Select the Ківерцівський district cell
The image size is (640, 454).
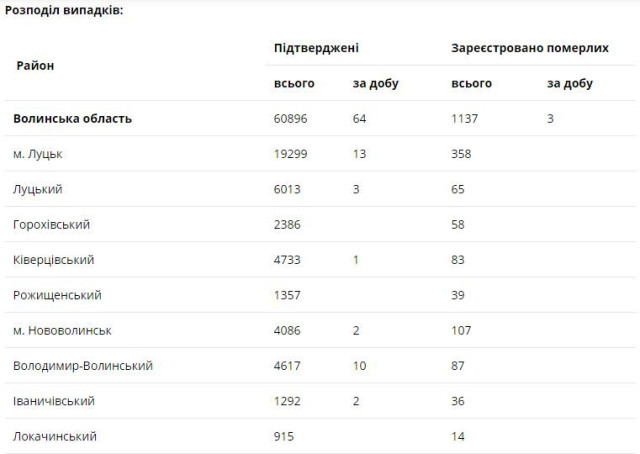[54, 260]
